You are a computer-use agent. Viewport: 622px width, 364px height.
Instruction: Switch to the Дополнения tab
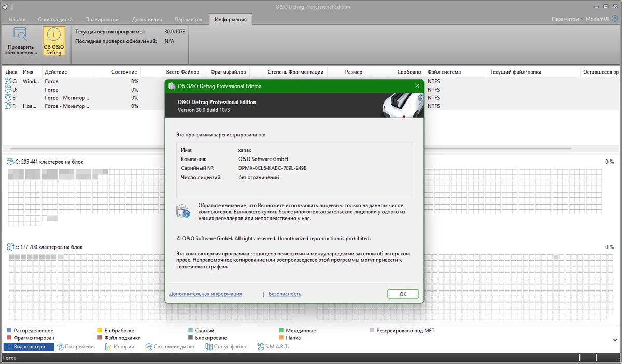click(x=147, y=19)
